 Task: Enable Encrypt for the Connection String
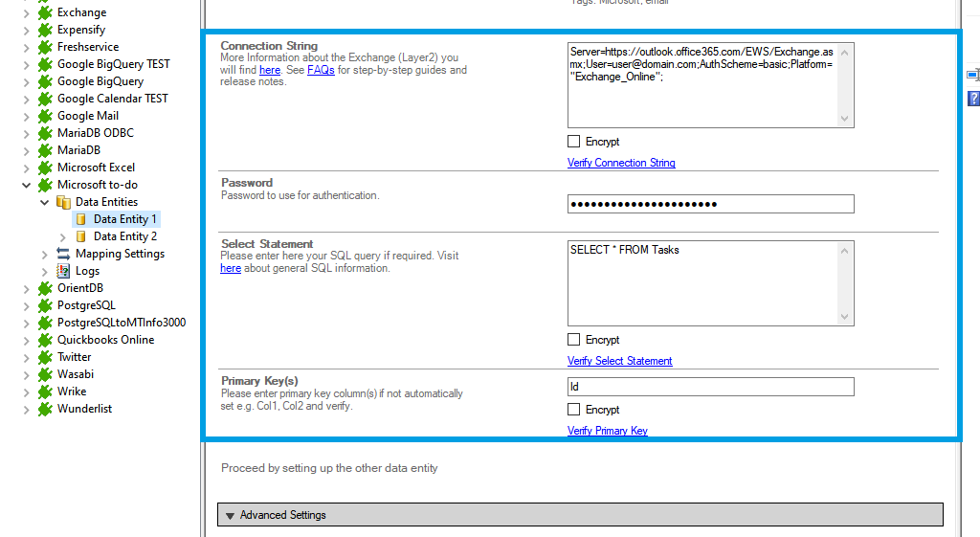click(x=574, y=142)
